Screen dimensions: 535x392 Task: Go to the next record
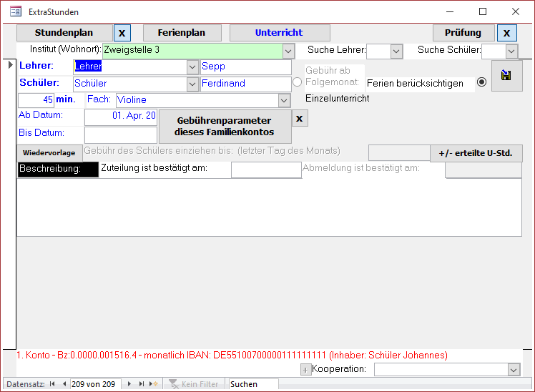point(129,384)
